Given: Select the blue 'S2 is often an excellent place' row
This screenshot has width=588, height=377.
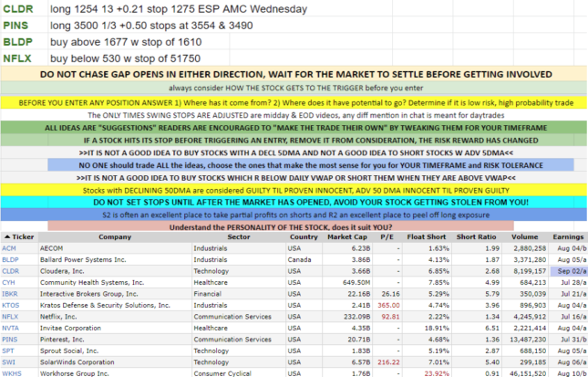Looking at the screenshot, I should coord(294,215).
